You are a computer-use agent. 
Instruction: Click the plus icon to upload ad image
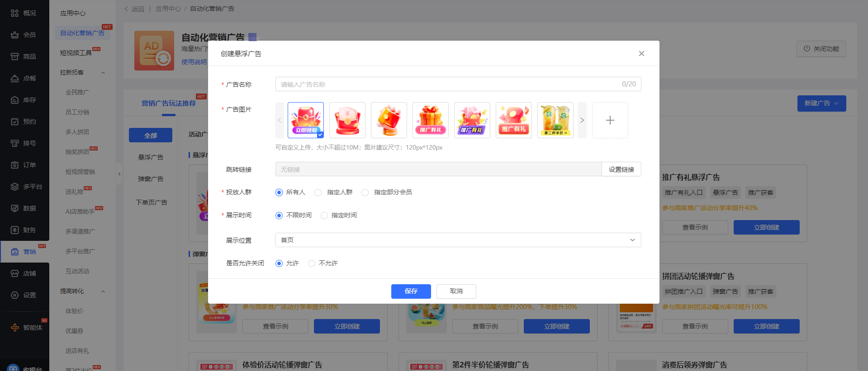point(610,120)
